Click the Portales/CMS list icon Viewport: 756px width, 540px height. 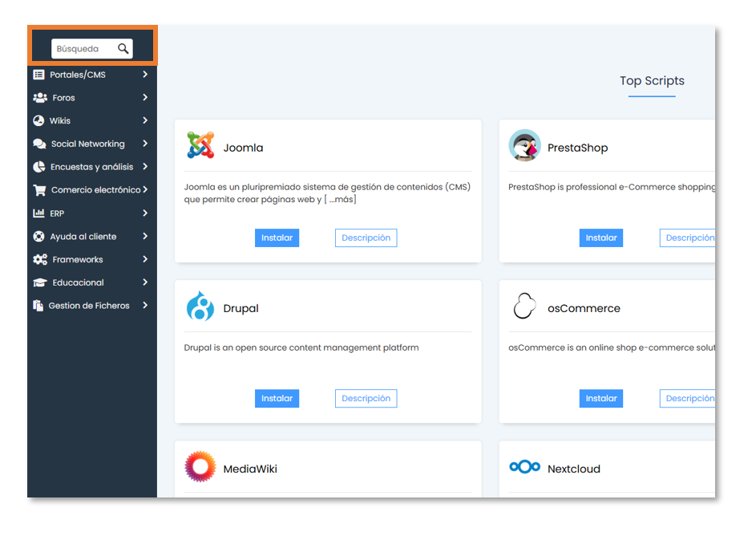pos(38,75)
